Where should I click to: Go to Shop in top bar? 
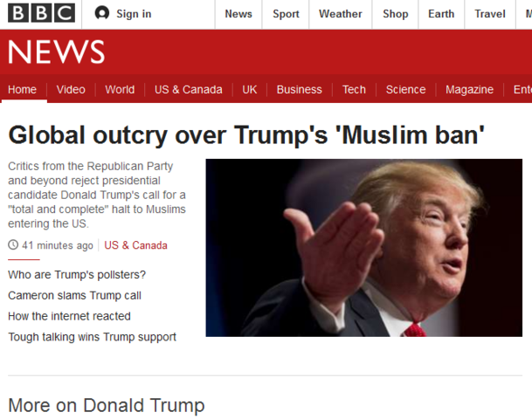(x=395, y=14)
